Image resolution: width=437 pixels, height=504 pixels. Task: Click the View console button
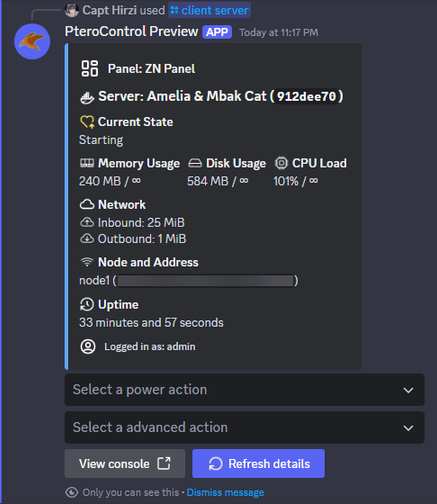[125, 464]
